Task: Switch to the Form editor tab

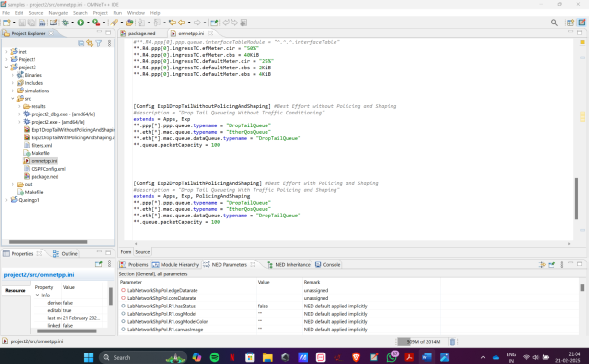Action: tap(126, 252)
